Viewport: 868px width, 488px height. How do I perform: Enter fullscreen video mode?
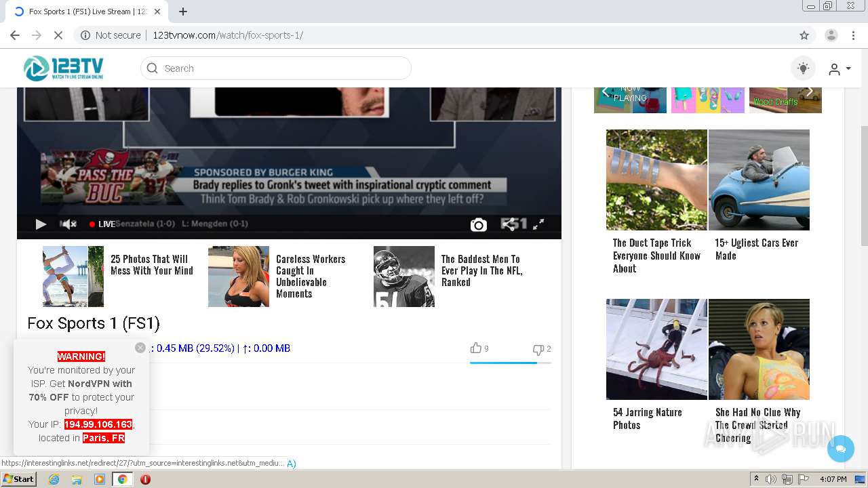[538, 224]
